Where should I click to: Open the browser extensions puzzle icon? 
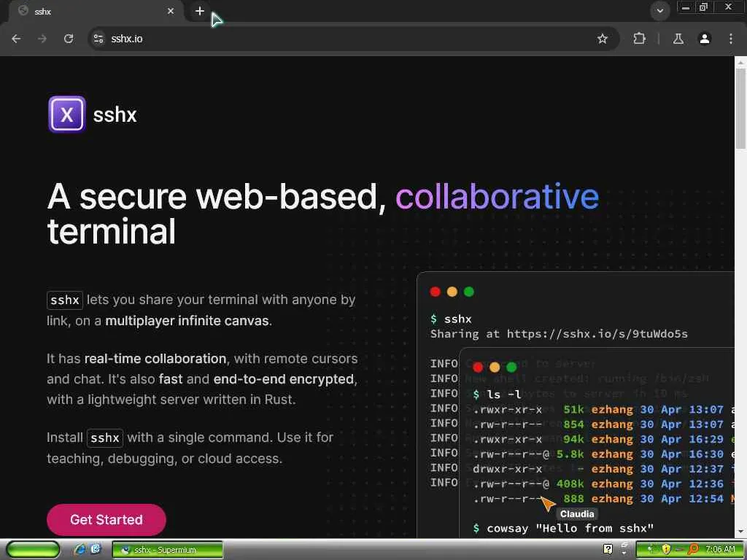(639, 39)
